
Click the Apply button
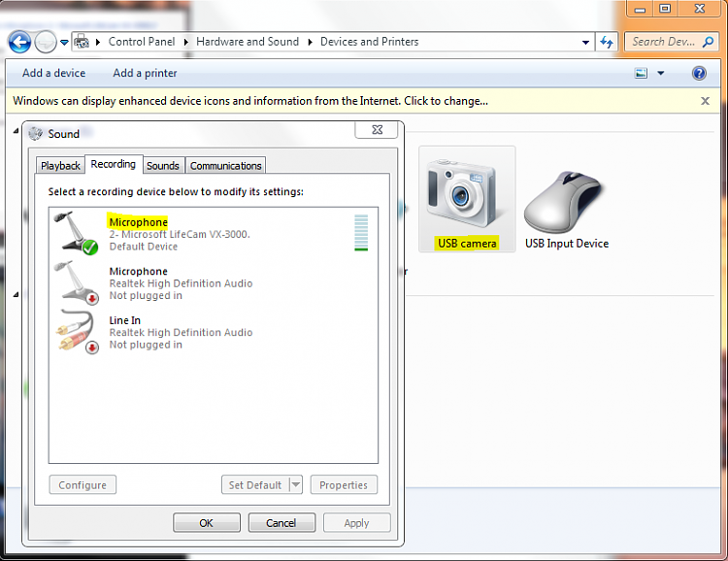[x=356, y=523]
